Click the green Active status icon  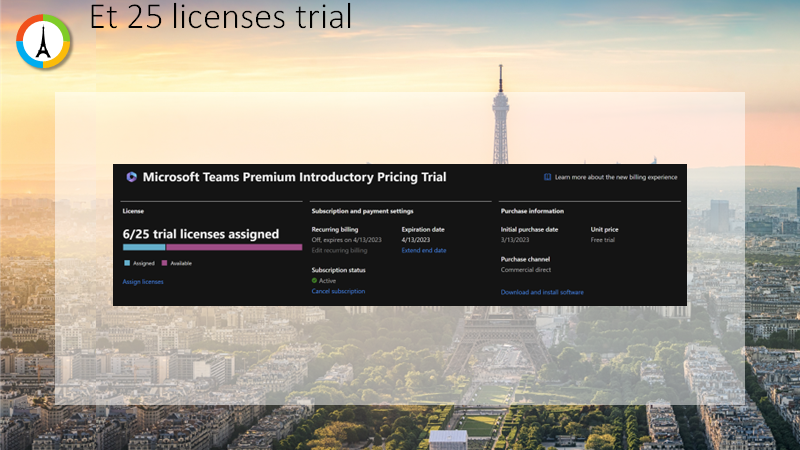314,281
